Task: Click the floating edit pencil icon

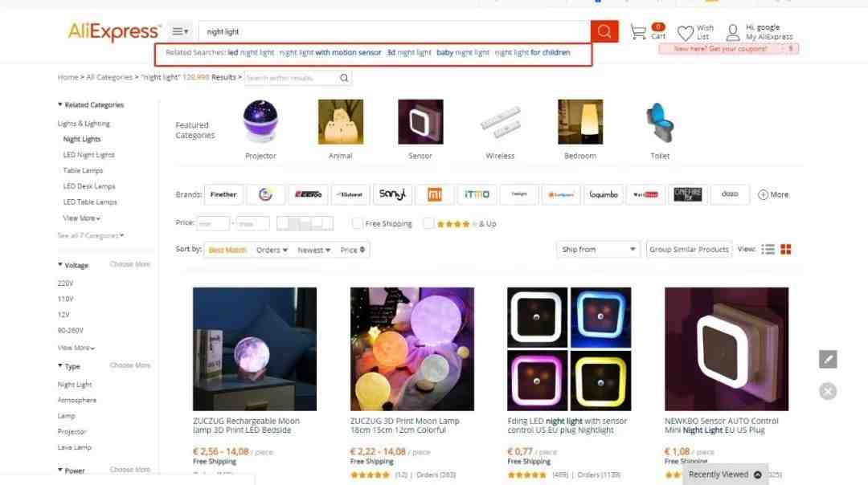Action: coord(828,359)
